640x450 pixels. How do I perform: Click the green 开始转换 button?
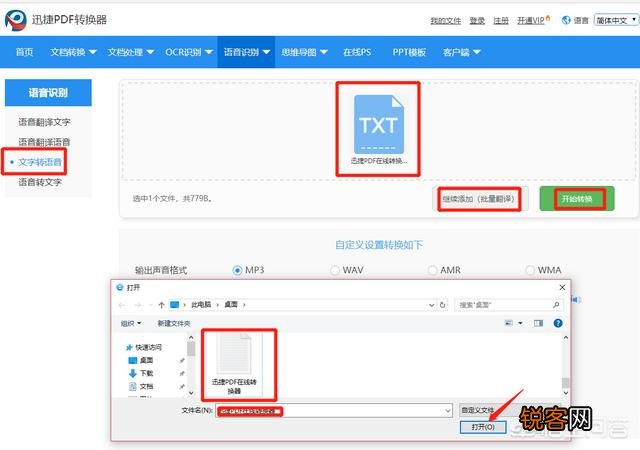click(577, 199)
